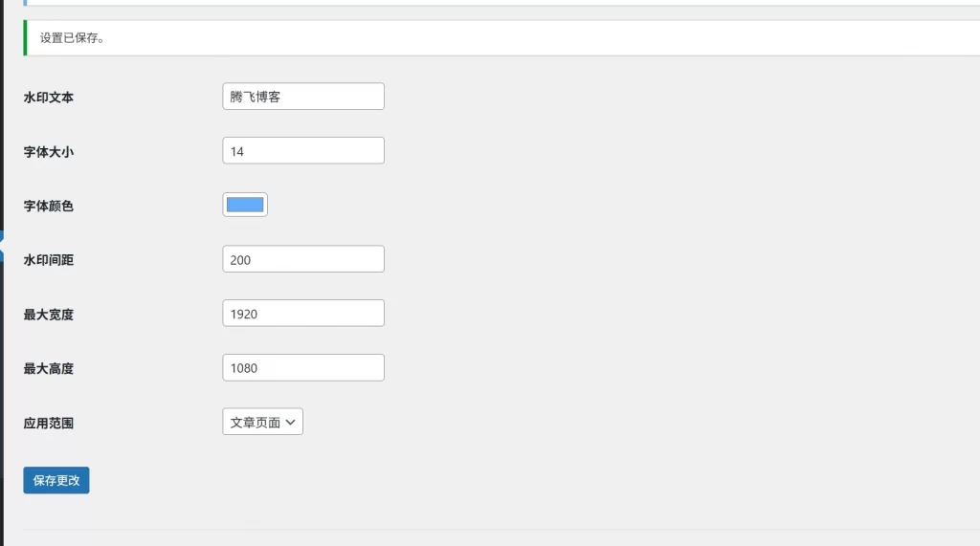Click the 字体大小 label text
Viewport: 980px width, 546px height.
point(49,151)
